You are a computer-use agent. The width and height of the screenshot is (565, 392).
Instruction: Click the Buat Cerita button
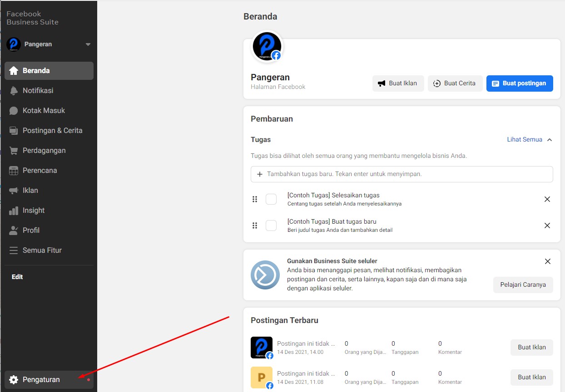click(455, 83)
